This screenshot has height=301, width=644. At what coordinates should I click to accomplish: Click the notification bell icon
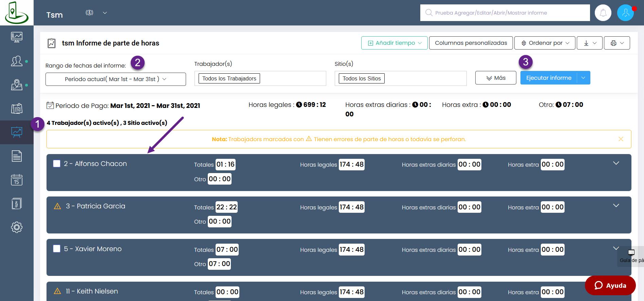click(x=603, y=13)
